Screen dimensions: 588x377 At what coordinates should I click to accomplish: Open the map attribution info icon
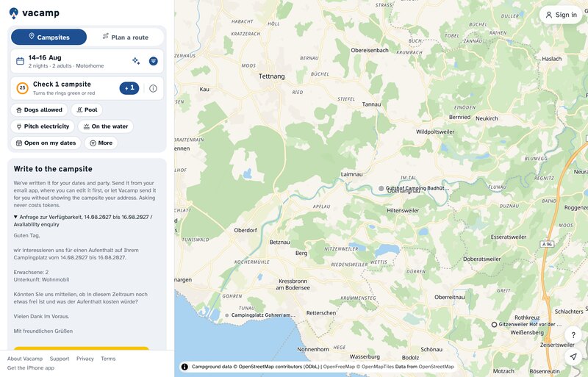(184, 367)
